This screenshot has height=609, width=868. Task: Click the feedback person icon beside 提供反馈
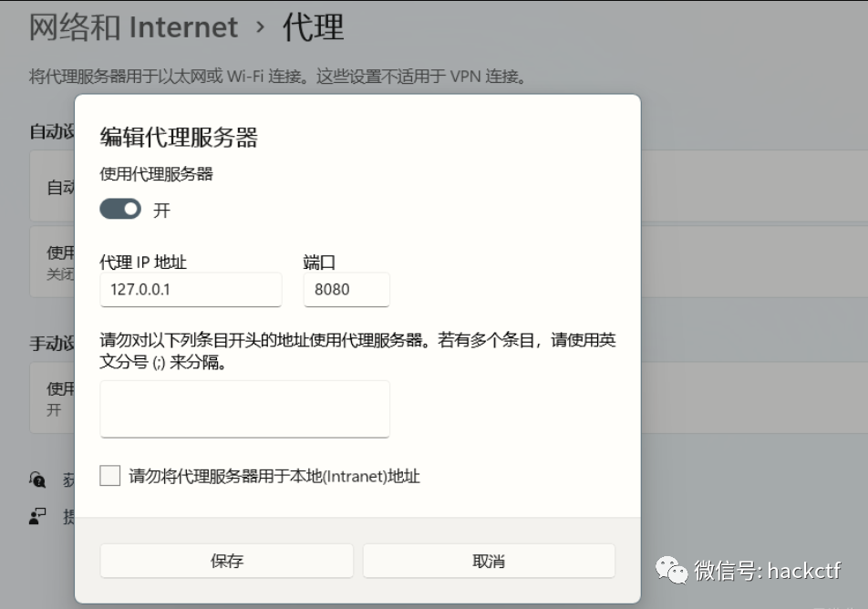tap(35, 516)
